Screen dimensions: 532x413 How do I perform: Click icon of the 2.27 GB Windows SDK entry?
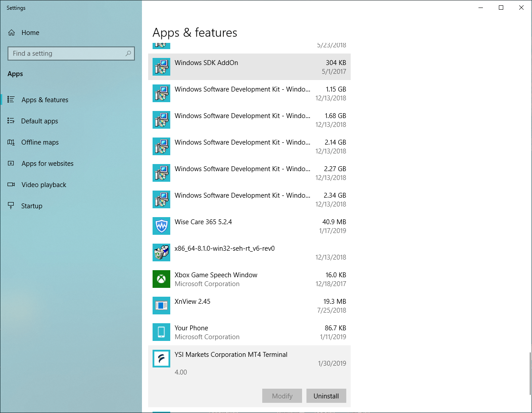click(x=161, y=173)
